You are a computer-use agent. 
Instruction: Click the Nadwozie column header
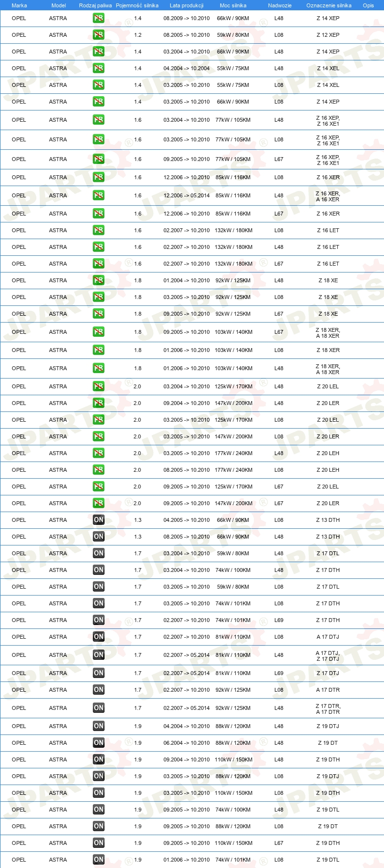click(x=280, y=5)
